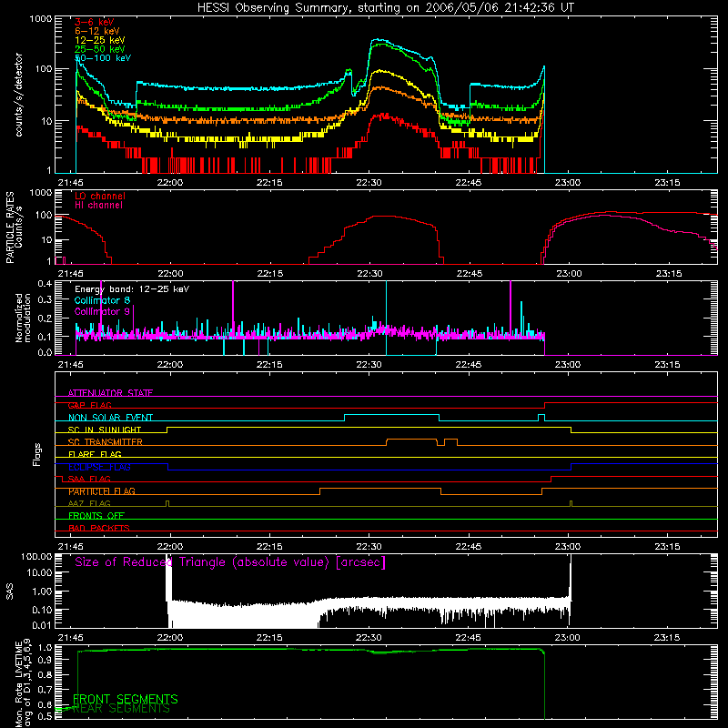Screen dimensions: 728x728
Task: Click the LO channel hump peak near 22:32
Action: click(x=384, y=217)
